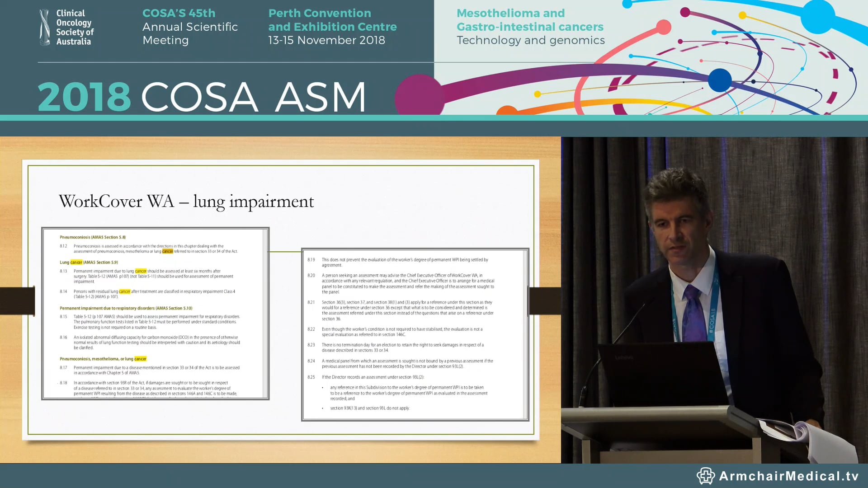Viewport: 868px width, 488px height.
Task: Toggle highlight on 'Pneumoconiosis, mesothelioma, or lung cancer' heading
Action: (x=103, y=358)
